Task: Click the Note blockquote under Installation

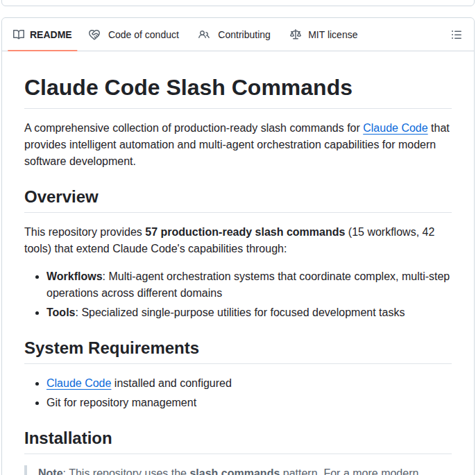Action: click(229, 471)
